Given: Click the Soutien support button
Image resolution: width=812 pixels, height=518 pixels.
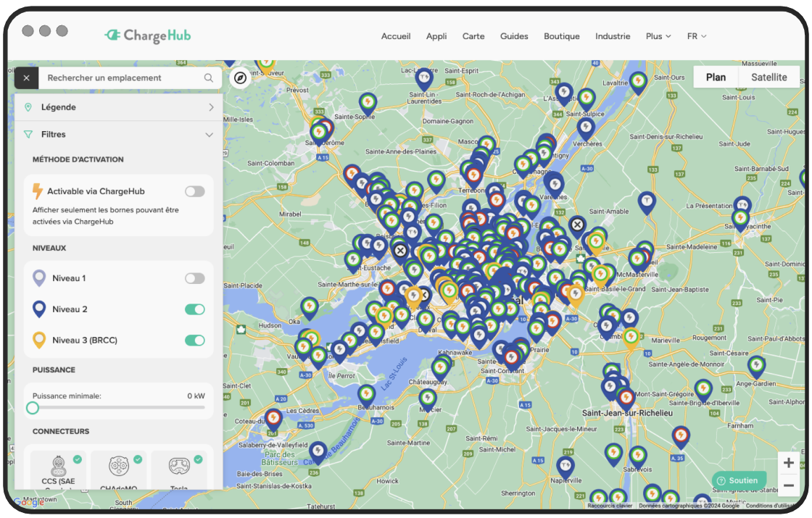Looking at the screenshot, I should coord(739,480).
